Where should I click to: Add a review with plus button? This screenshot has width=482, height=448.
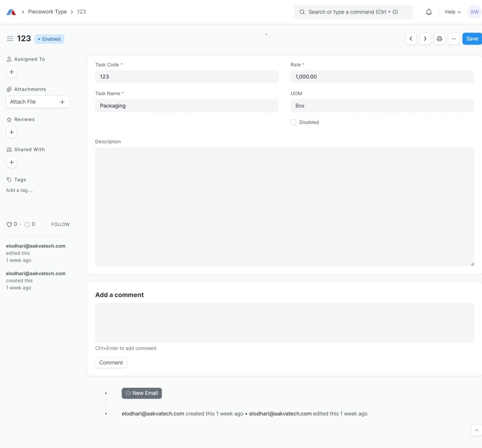(12, 132)
